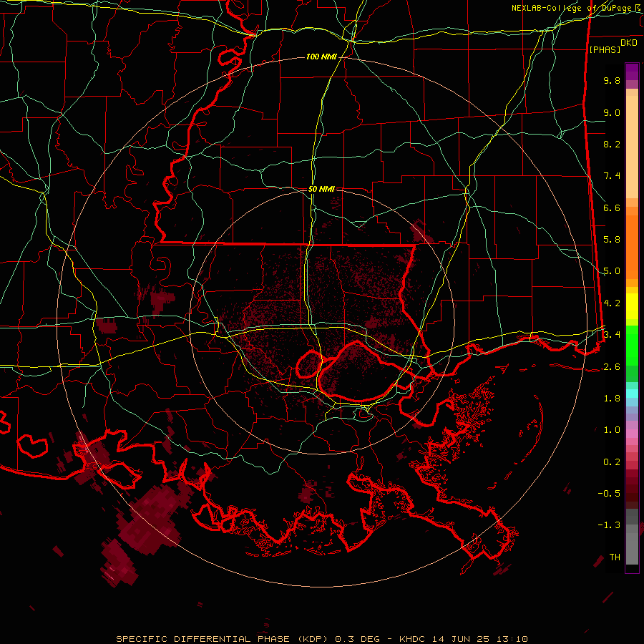Pick the cyan segment of the color bar
644x644 pixels.
(632, 394)
